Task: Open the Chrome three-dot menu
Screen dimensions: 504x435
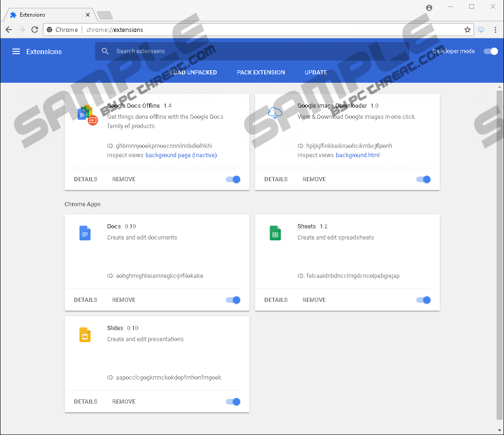Action: point(495,30)
